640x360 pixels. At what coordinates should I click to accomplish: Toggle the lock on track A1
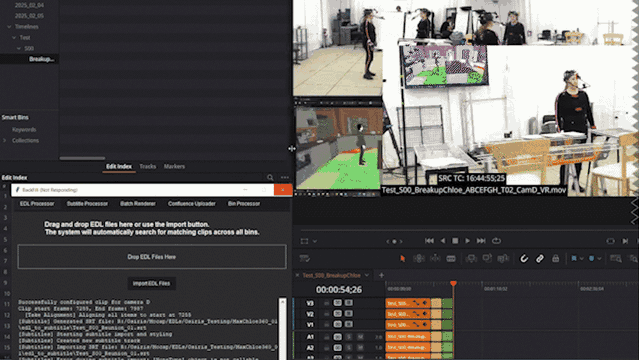click(x=327, y=337)
